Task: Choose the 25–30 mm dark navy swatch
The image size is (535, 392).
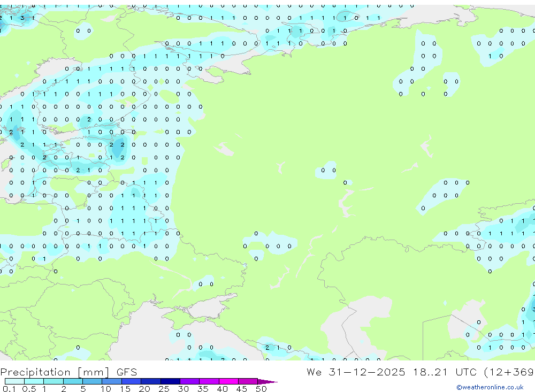Action: click(x=170, y=381)
